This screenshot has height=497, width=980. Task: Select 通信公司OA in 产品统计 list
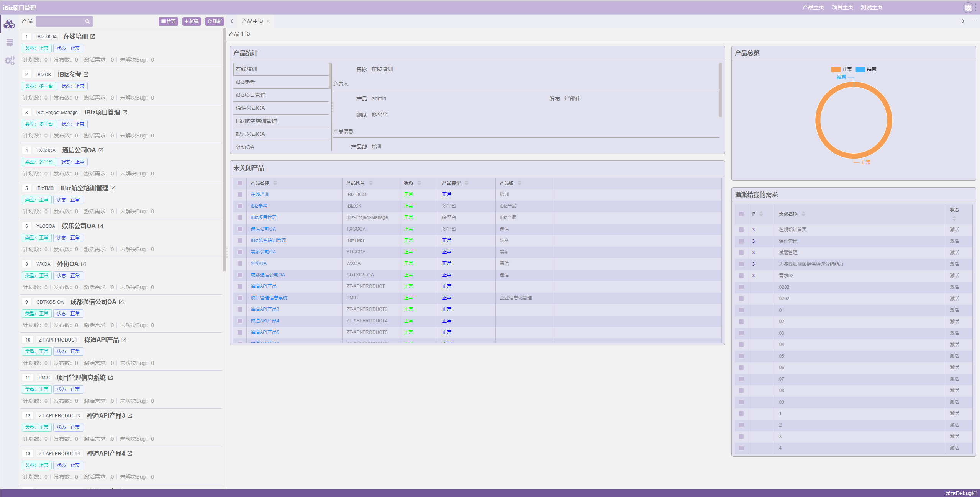tap(281, 108)
